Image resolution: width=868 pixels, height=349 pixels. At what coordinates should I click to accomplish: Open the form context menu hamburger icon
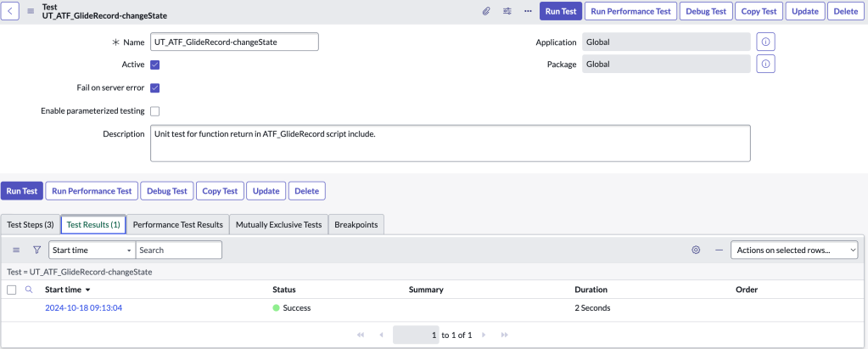pos(31,11)
